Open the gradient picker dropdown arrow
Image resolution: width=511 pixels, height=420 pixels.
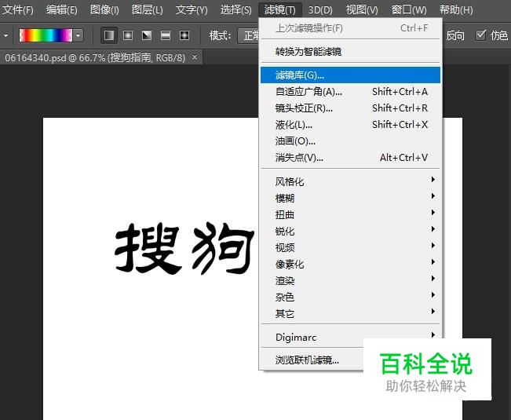pos(78,35)
